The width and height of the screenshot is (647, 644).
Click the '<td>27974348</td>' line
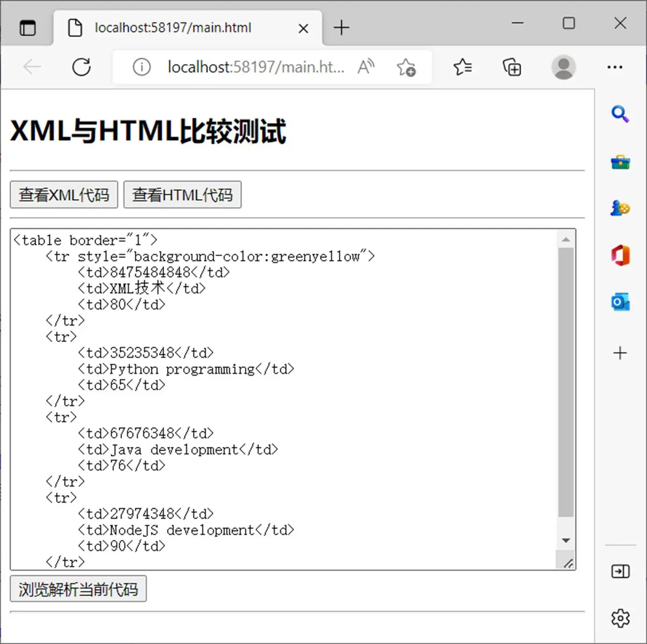coord(145,514)
